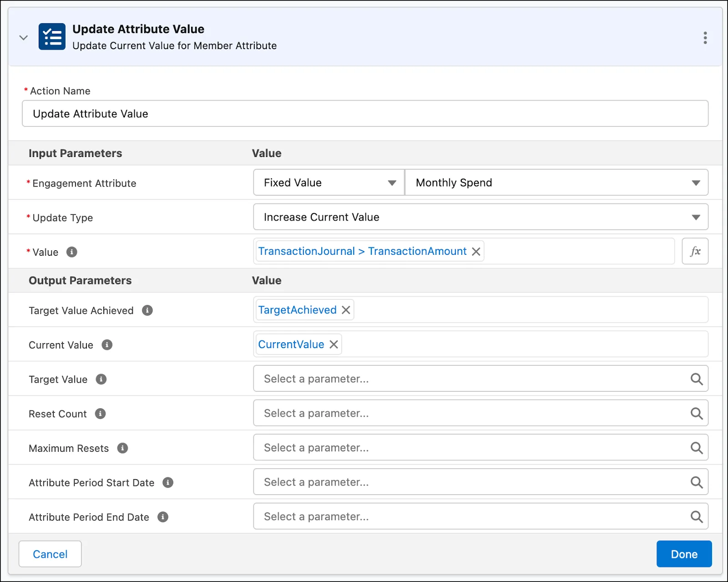Click search icon in Period End Date field
Screen dimensions: 728x582
[x=697, y=517]
